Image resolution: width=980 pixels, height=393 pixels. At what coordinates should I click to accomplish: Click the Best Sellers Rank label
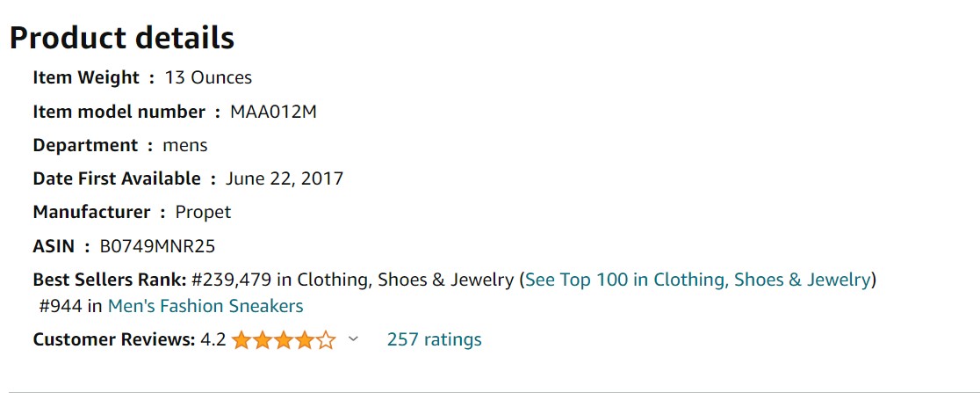pos(110,279)
